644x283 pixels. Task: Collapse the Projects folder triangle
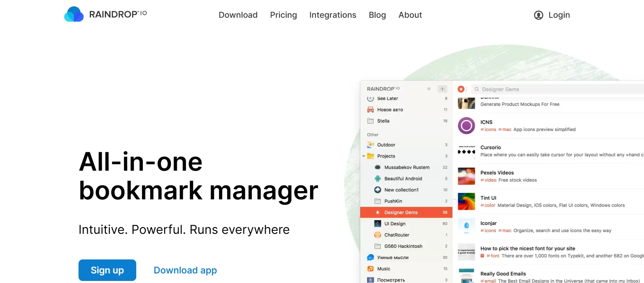[364, 156]
